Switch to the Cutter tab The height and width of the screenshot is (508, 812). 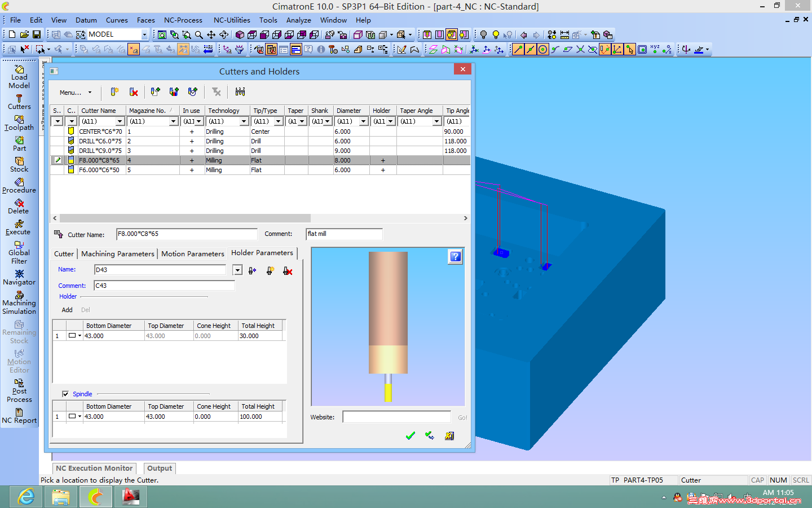64,254
